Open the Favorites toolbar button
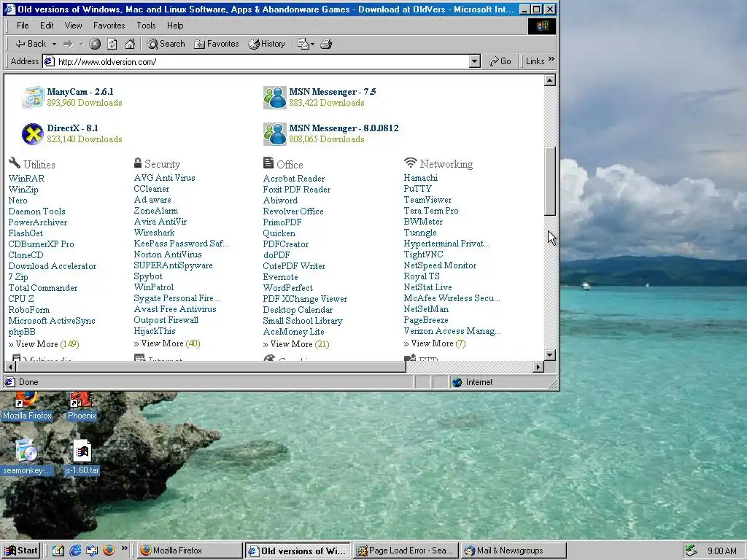This screenshot has height=560, width=747. [x=216, y=44]
